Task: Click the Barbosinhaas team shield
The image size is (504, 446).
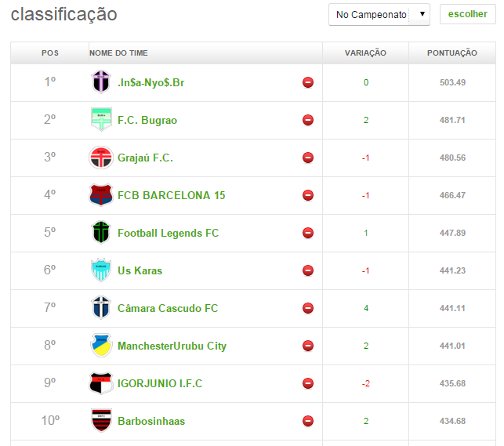Action: [101, 421]
